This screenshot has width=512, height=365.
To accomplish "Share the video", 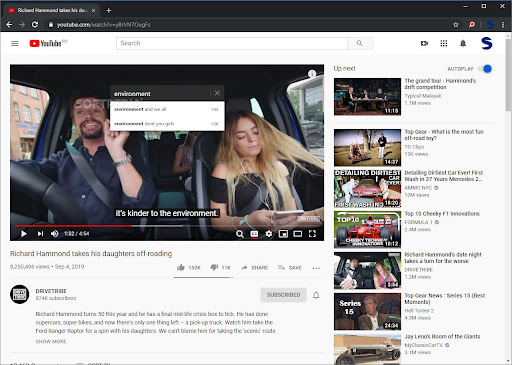I will [x=255, y=267].
